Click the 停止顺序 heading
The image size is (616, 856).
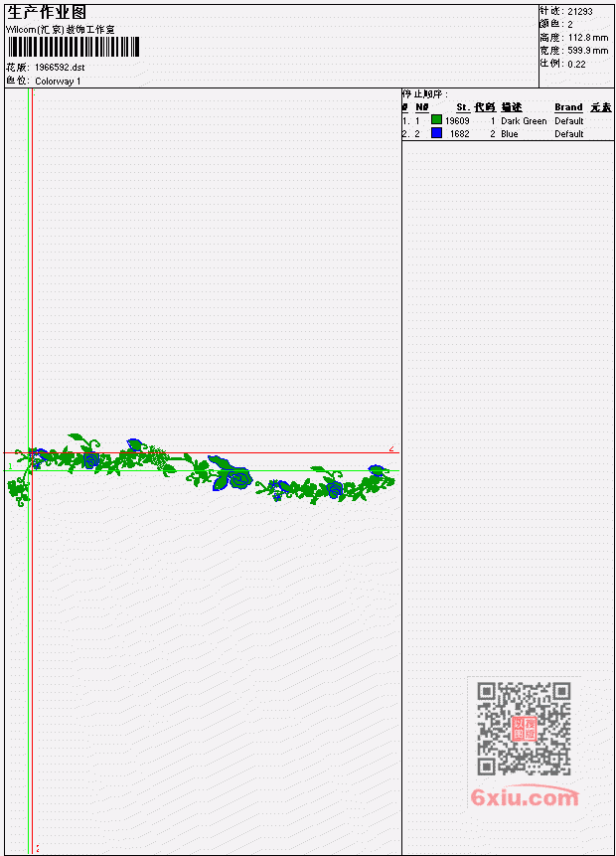[425, 93]
